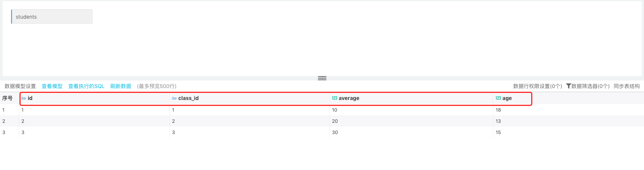644x170 pixels.
Task: Open 数据筛选器(0个) text
Action: pyautogui.click(x=590, y=86)
